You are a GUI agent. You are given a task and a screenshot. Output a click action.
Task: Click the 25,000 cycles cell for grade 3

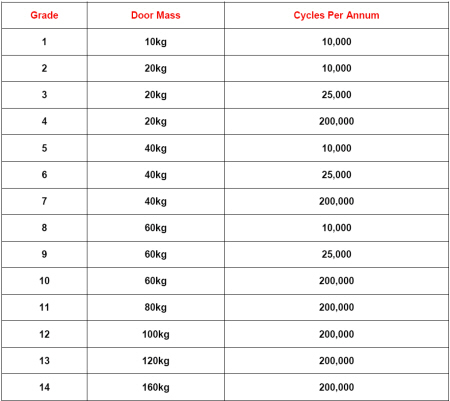pyautogui.click(x=336, y=95)
